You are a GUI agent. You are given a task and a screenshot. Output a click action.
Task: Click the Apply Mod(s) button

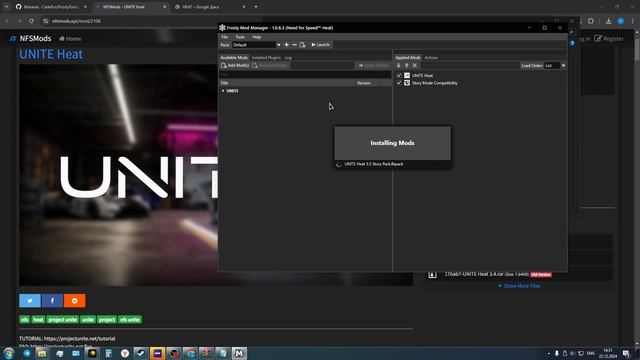click(x=373, y=65)
